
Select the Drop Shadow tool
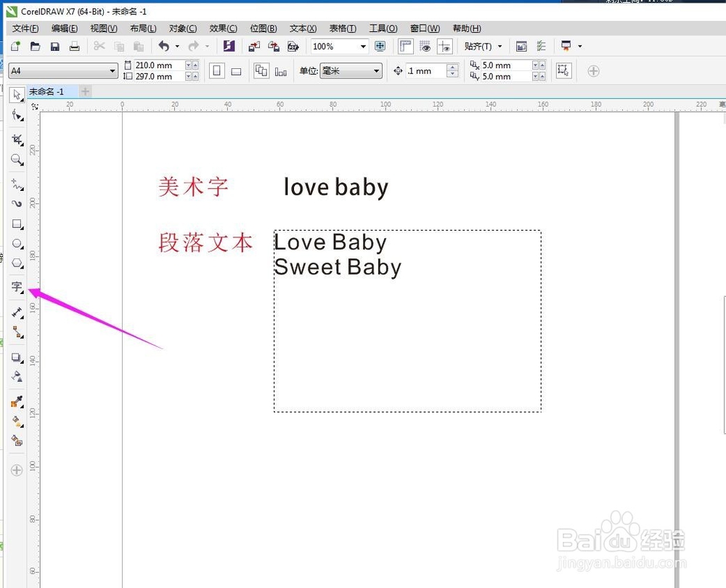[17, 357]
